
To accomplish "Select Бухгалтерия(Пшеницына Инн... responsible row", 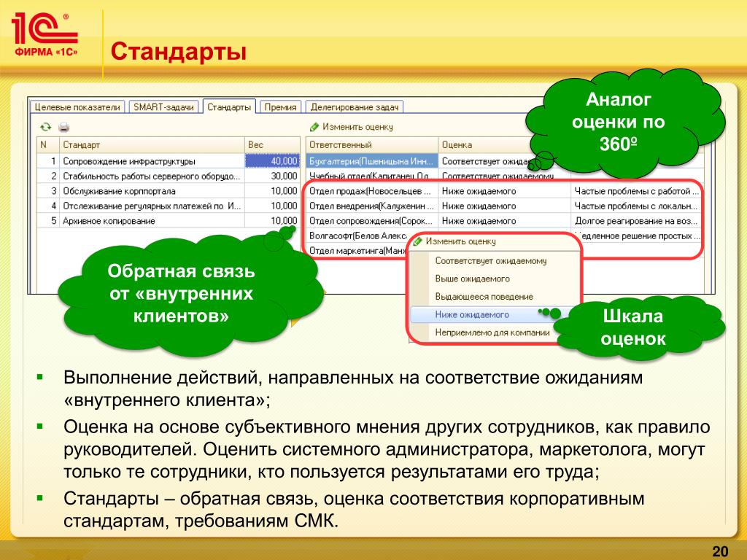I will click(371, 161).
